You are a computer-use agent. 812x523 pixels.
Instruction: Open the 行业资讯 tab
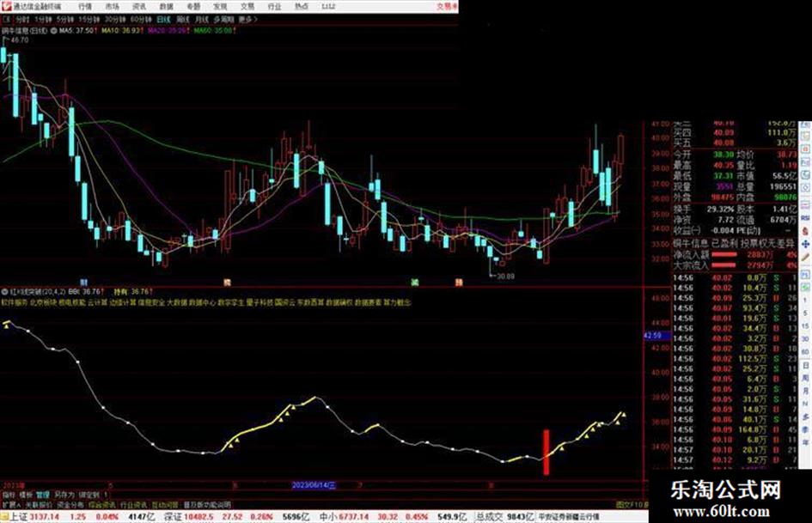click(x=133, y=504)
